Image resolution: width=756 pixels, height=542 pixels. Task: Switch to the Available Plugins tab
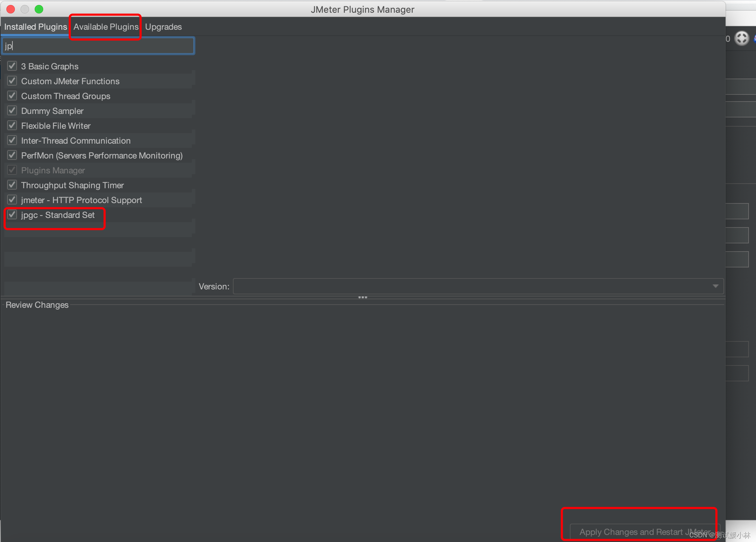pyautogui.click(x=106, y=27)
